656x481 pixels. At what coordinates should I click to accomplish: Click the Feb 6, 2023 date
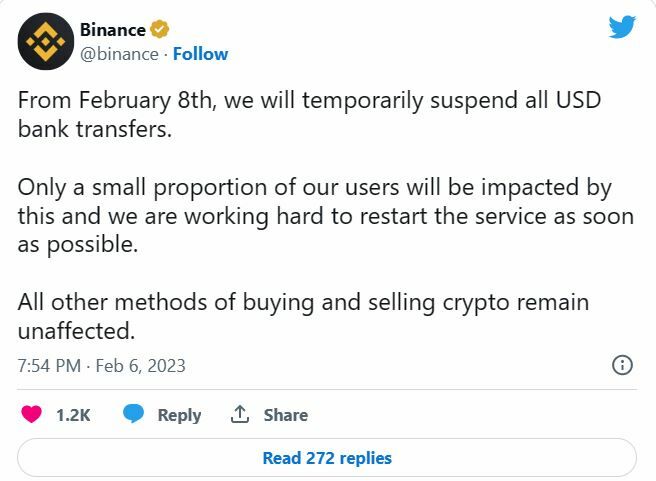(x=140, y=366)
